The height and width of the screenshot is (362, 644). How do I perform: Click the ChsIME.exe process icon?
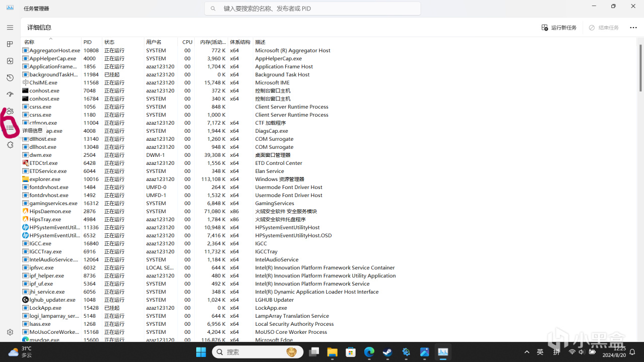25,82
